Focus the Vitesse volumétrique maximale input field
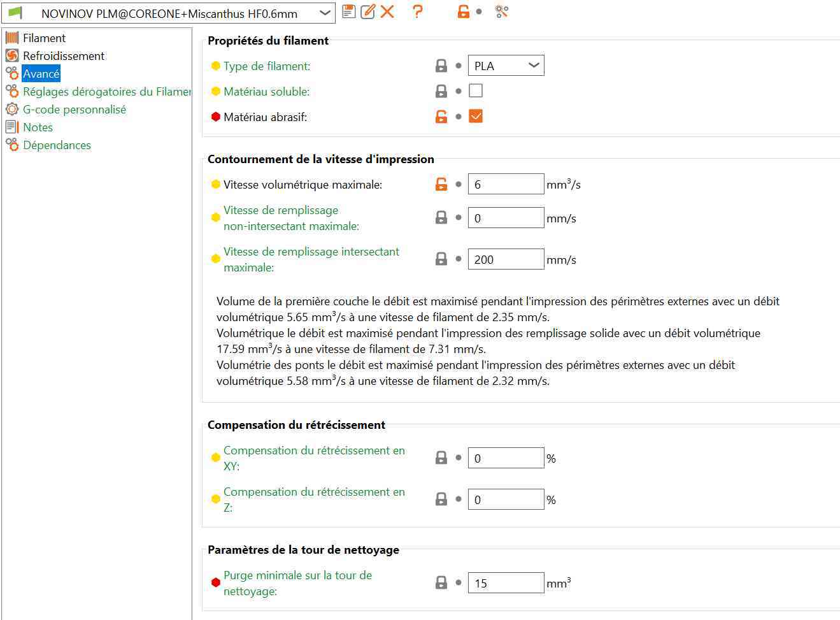The width and height of the screenshot is (840, 620). tap(506, 184)
